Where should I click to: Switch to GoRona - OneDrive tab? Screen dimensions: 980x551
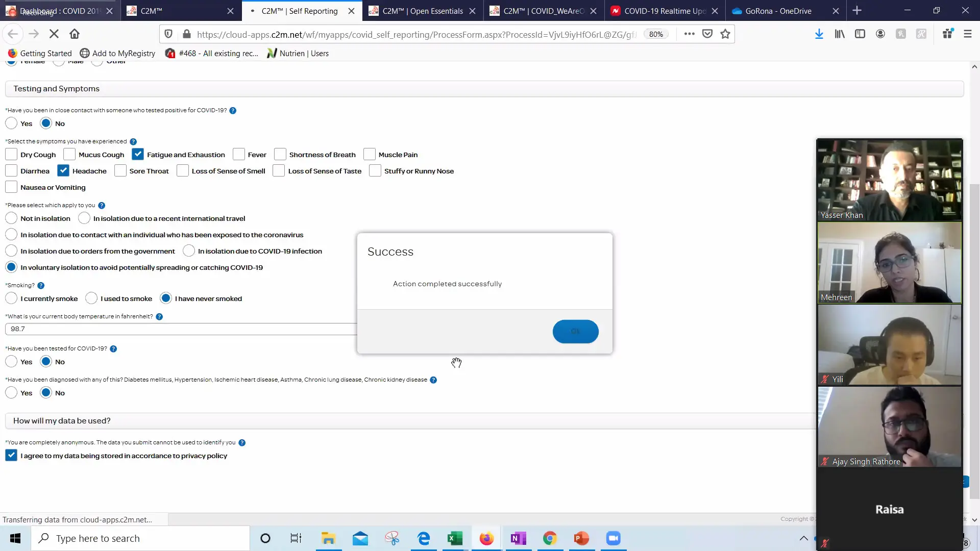778,11
